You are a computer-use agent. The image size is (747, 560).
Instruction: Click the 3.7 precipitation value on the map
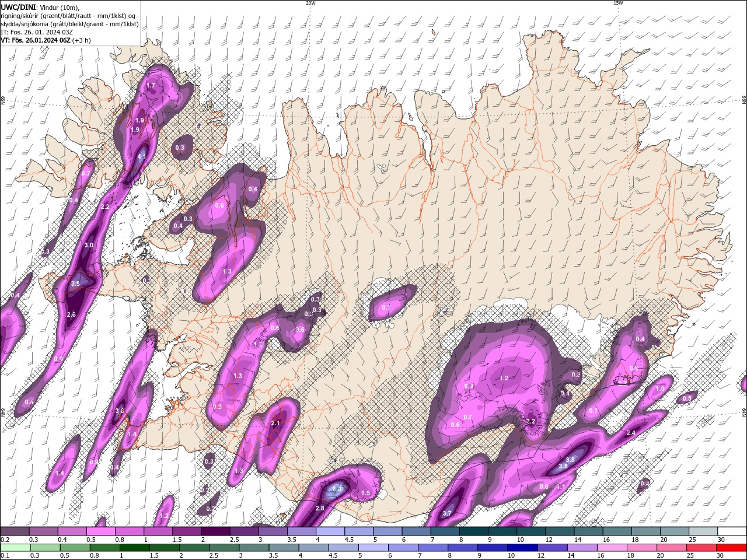(x=447, y=513)
